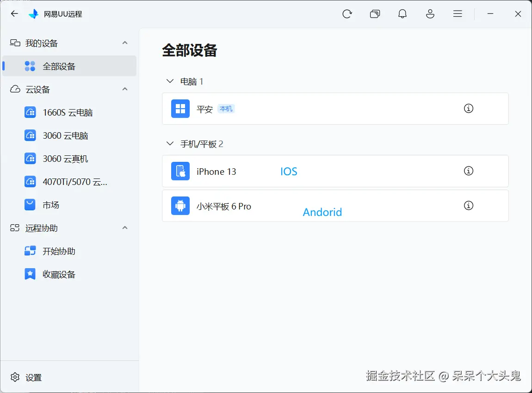Viewport: 532px width, 393px height.
Task: Click the 1660S cloud icon
Action: 30,112
